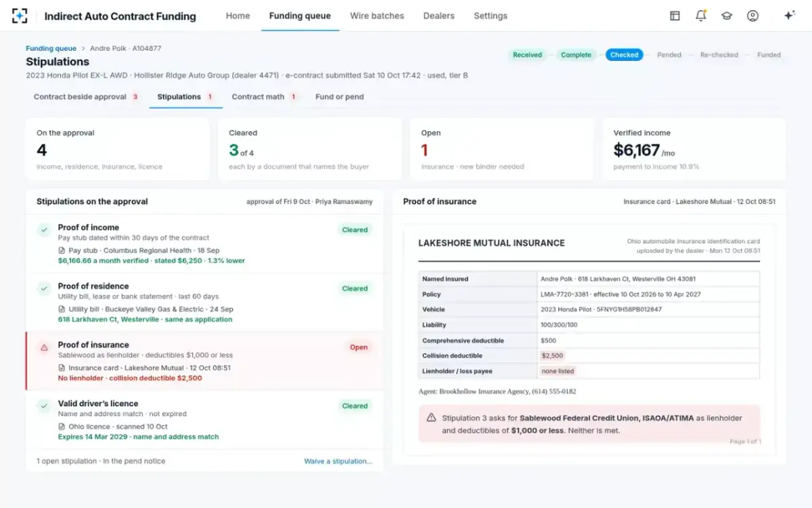Image resolution: width=812 pixels, height=508 pixels.
Task: Click the Proof of income check icon
Action: (44, 230)
